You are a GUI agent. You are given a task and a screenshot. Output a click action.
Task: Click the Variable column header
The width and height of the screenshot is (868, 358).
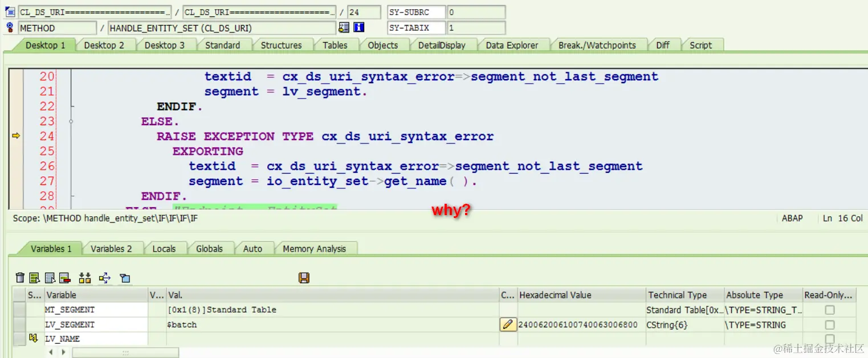96,295
